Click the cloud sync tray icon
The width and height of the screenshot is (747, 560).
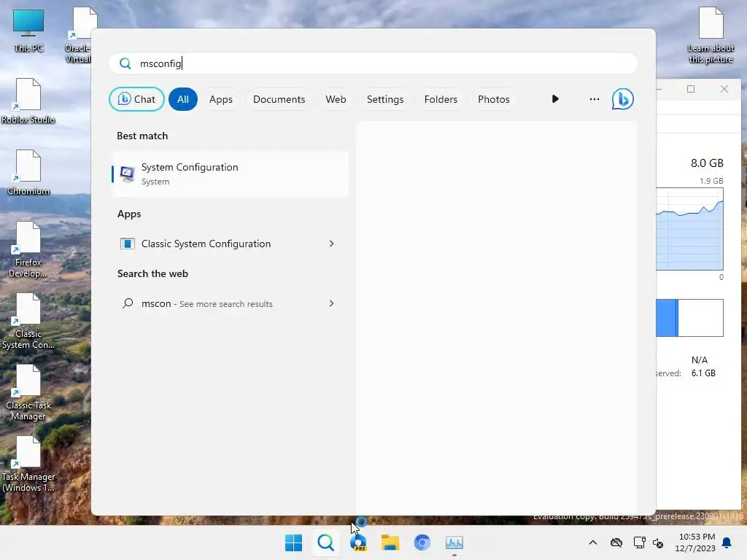[x=616, y=542]
